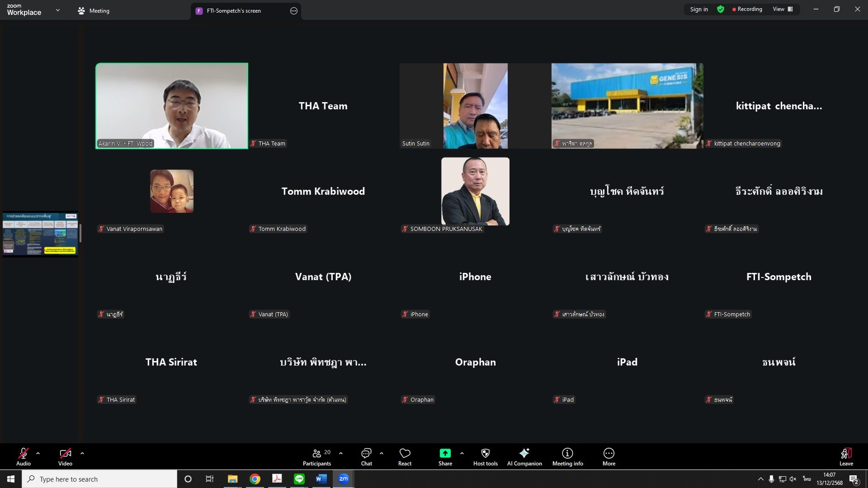Expand video settings arrow next to Video
The width and height of the screenshot is (868, 488).
point(82,453)
